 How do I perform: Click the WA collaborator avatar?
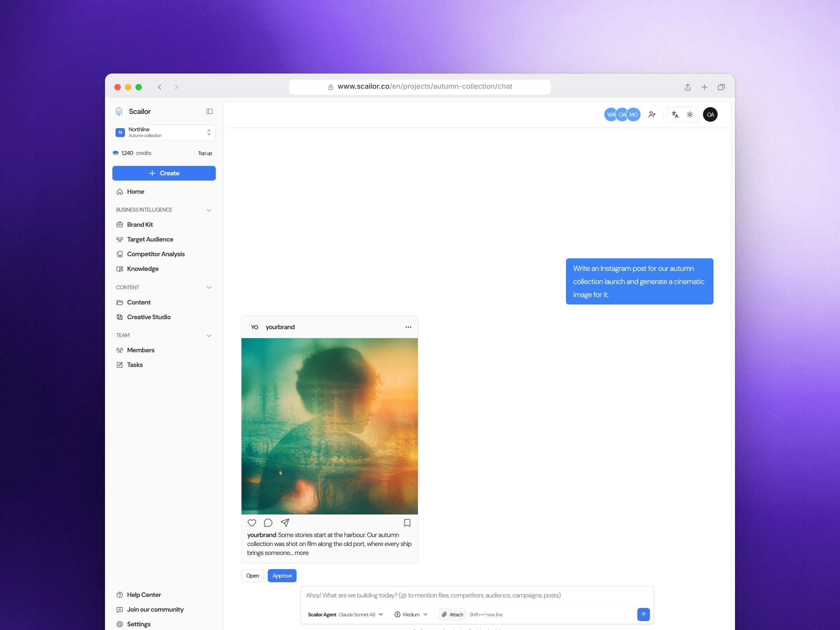click(x=610, y=115)
